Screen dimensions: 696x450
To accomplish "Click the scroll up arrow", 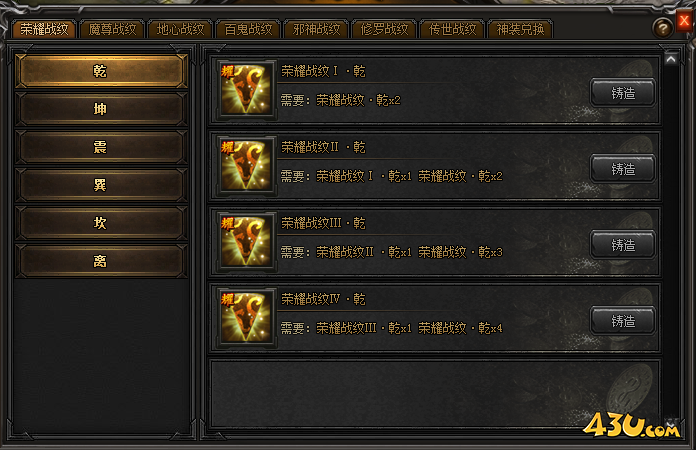I will [671, 59].
